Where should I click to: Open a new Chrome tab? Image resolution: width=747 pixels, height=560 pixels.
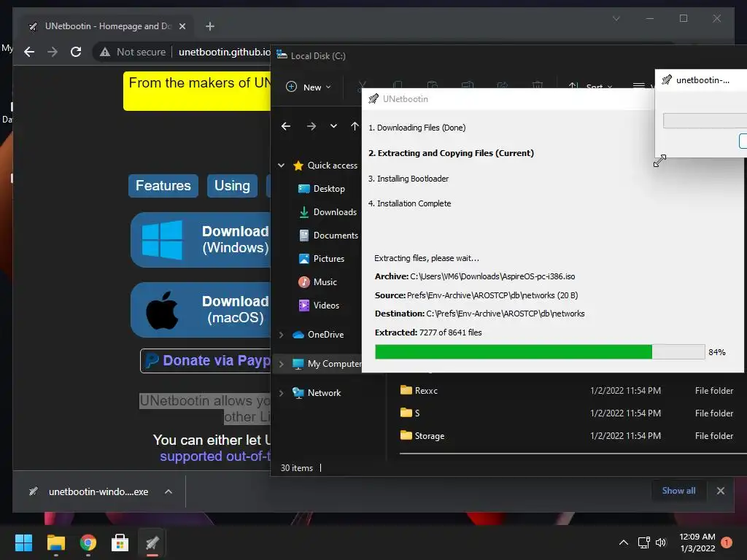tap(210, 26)
